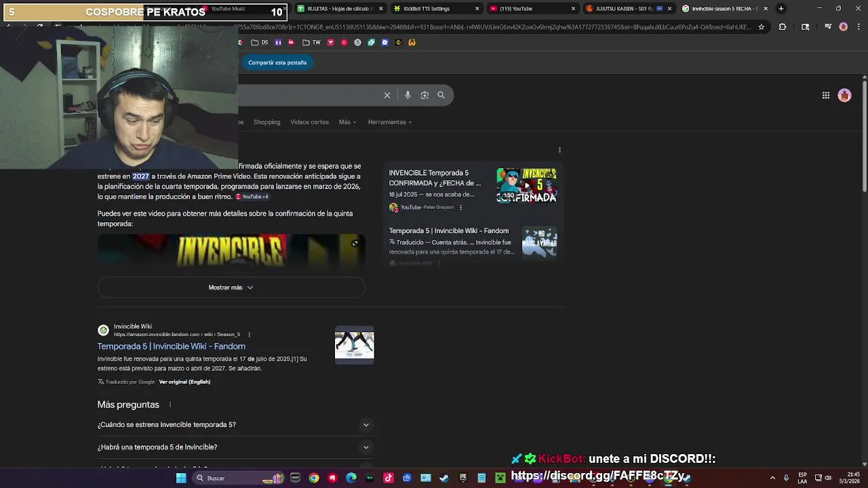
Task: Open the Chrome profile avatar in toolbar
Action: pos(844,27)
